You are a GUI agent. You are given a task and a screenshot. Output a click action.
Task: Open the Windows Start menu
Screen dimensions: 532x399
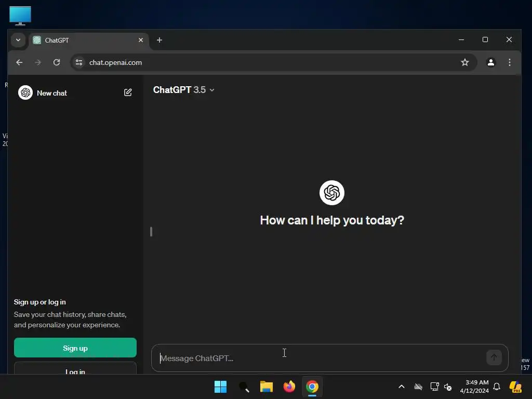[x=220, y=387]
